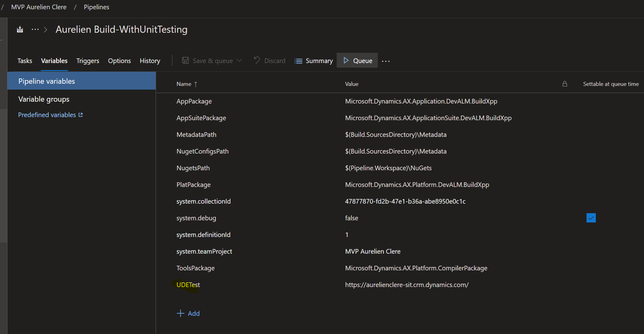This screenshot has height=334, width=644.
Task: Select the NugetConfigsPath variable name
Action: click(x=202, y=151)
